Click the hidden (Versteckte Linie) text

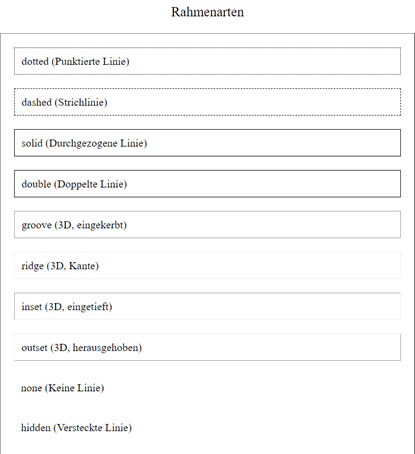pyautogui.click(x=76, y=428)
